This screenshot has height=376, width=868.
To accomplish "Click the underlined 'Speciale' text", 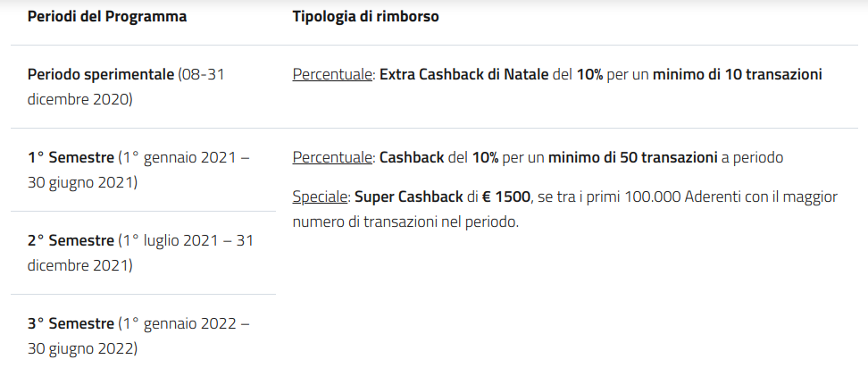I will (321, 196).
